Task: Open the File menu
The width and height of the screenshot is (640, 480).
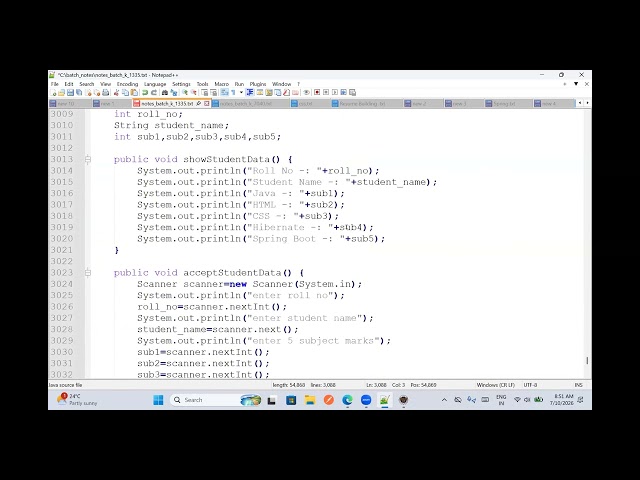Action: pyautogui.click(x=55, y=84)
